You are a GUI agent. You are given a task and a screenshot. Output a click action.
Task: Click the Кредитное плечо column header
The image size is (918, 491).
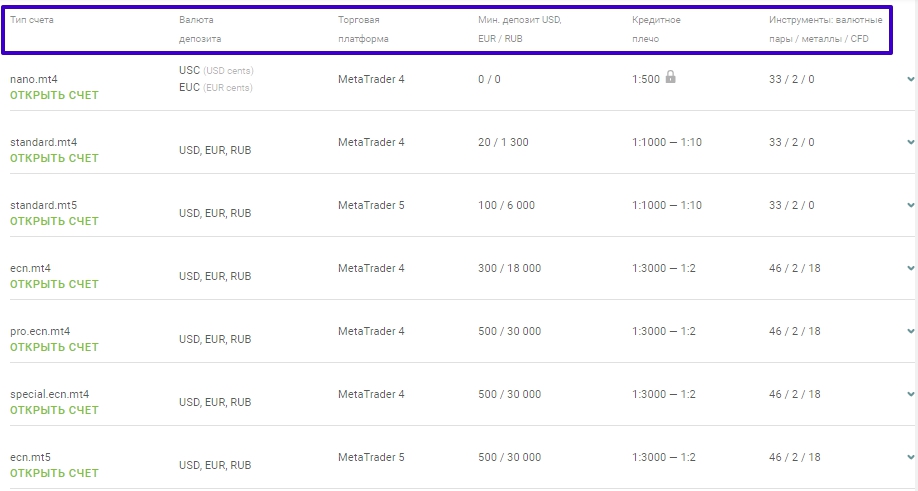tap(656, 29)
